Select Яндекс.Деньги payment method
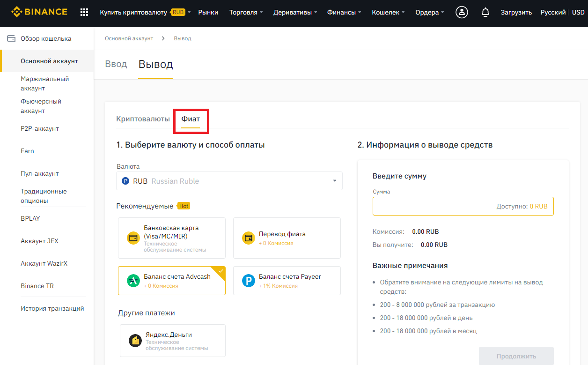The image size is (588, 365). [173, 341]
